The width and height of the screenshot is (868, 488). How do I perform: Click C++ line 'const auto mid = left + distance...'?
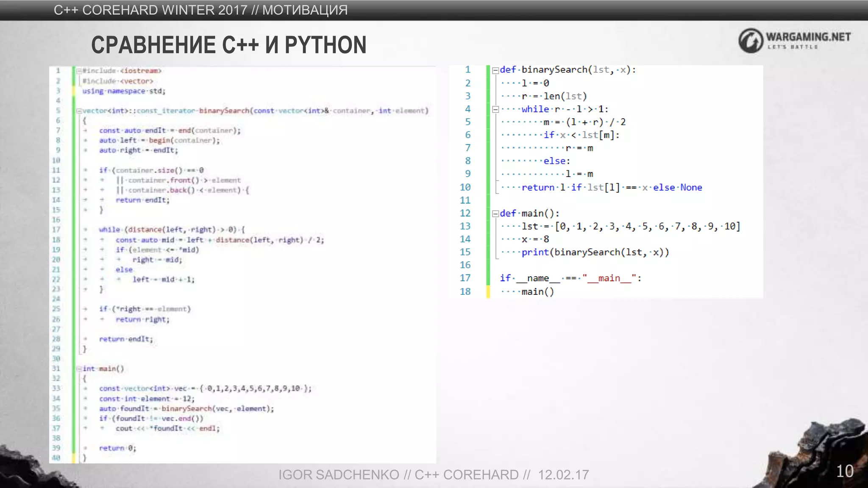click(x=220, y=240)
